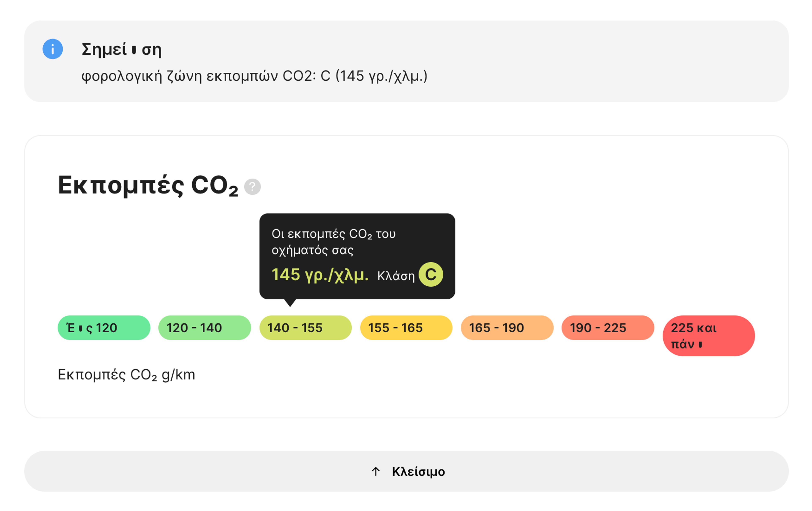Select the red 225 και πάνω band

[709, 336]
